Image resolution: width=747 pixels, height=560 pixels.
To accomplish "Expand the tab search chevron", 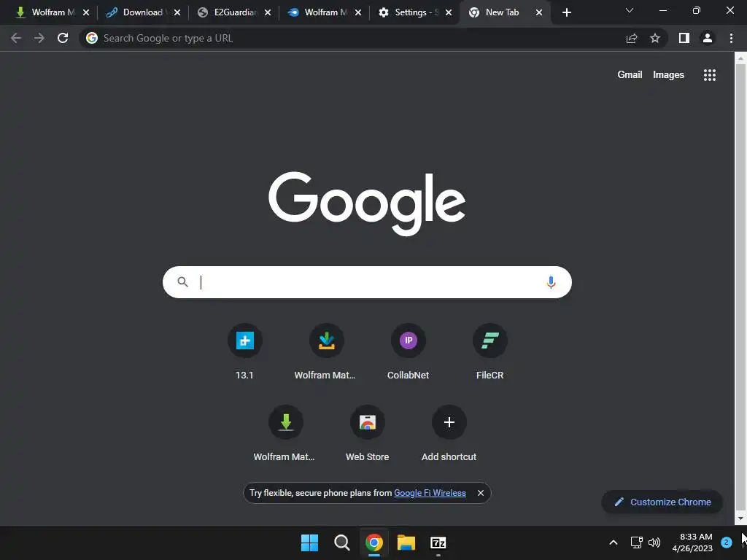I will (630, 10).
